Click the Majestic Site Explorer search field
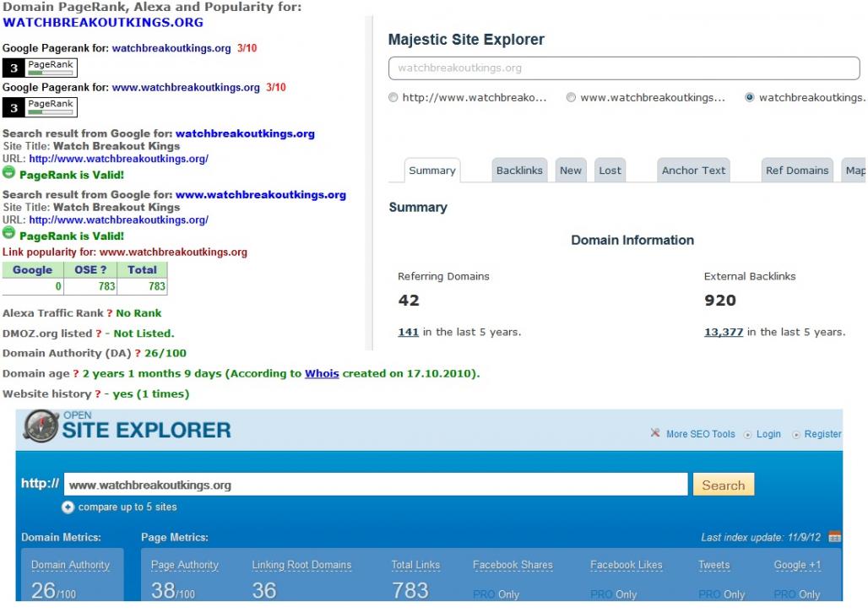This screenshot has width=868, height=613. pos(625,68)
